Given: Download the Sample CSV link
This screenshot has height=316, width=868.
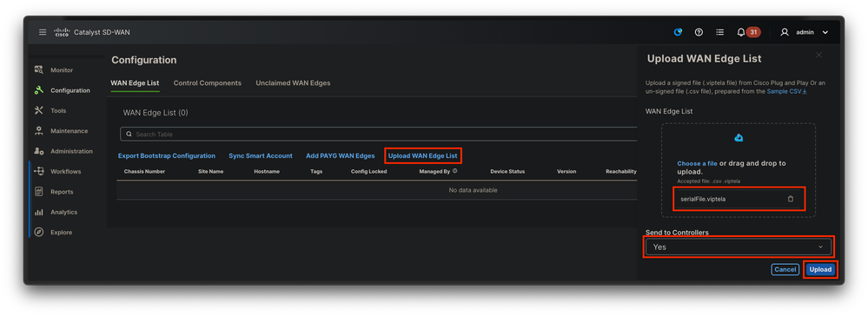Looking at the screenshot, I should pos(786,91).
